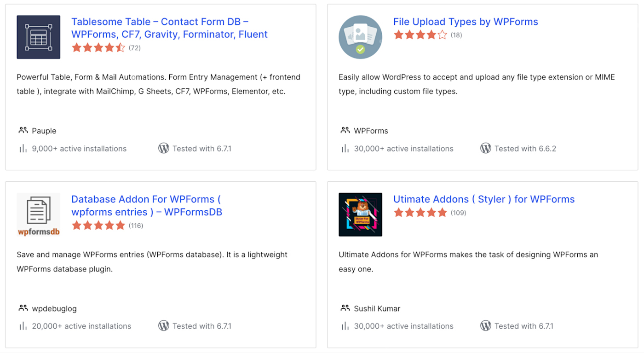Click the bar chart icon beside 20,000+ installations
The height and width of the screenshot is (353, 644).
pos(23,326)
